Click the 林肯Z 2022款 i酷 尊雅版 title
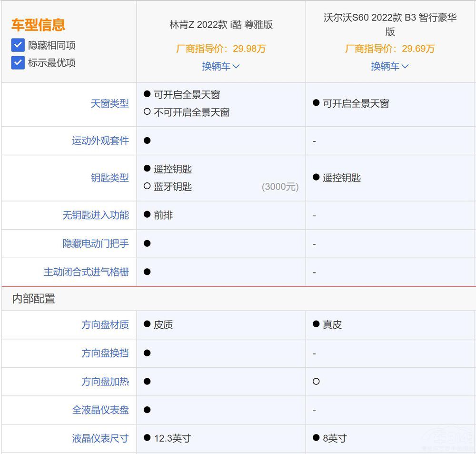Screen dimensions: 476x454 [x=221, y=25]
